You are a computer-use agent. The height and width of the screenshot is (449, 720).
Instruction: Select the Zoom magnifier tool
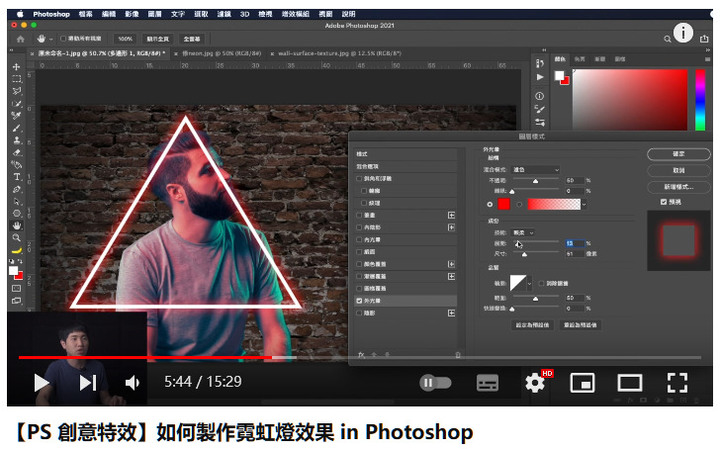point(17,238)
